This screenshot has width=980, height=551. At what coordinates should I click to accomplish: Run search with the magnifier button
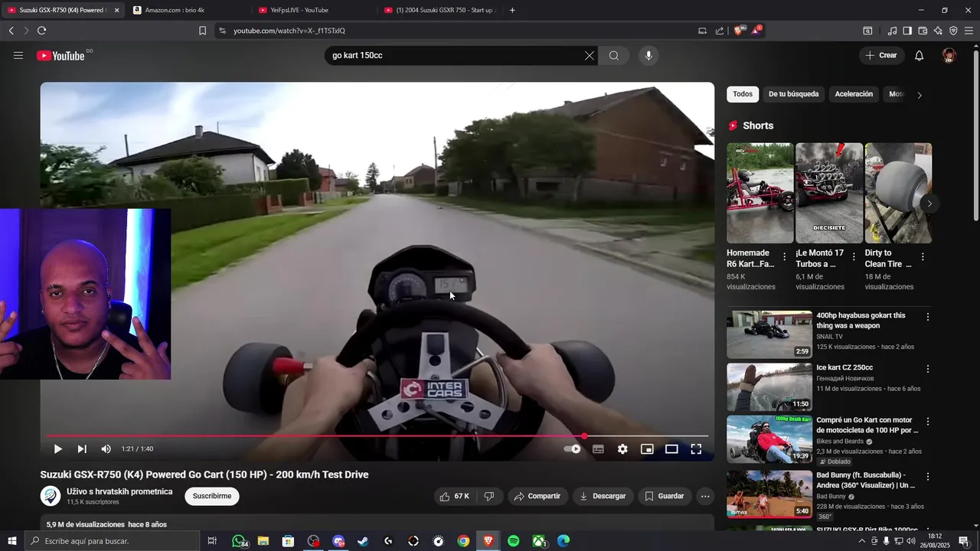pos(614,55)
